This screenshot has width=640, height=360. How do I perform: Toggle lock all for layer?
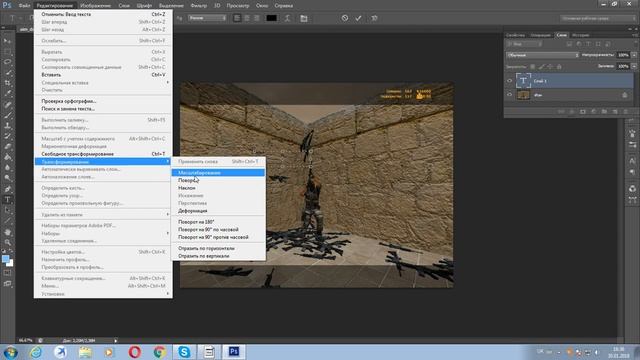click(x=559, y=66)
